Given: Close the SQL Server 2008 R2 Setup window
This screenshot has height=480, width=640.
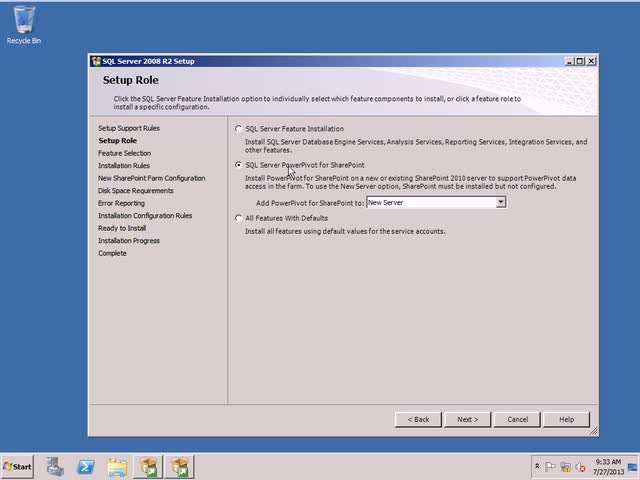Looking at the screenshot, I should click(591, 61).
